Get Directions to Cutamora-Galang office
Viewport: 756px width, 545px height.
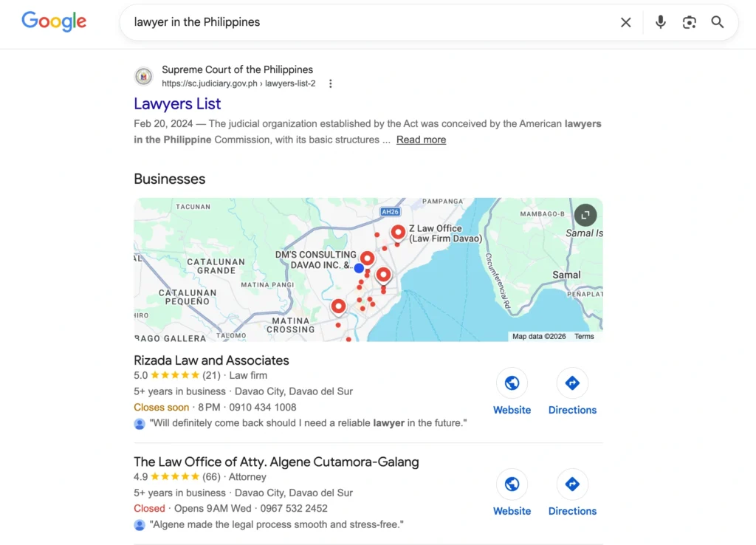click(x=572, y=484)
